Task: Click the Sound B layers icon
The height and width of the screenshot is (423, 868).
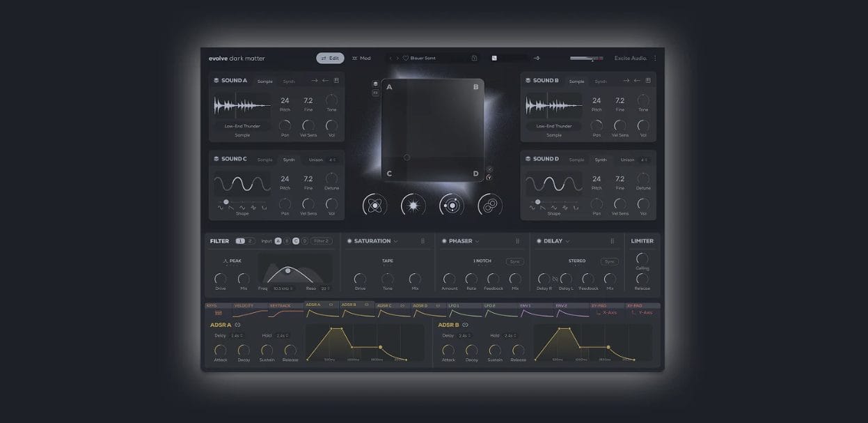Action: (x=528, y=81)
